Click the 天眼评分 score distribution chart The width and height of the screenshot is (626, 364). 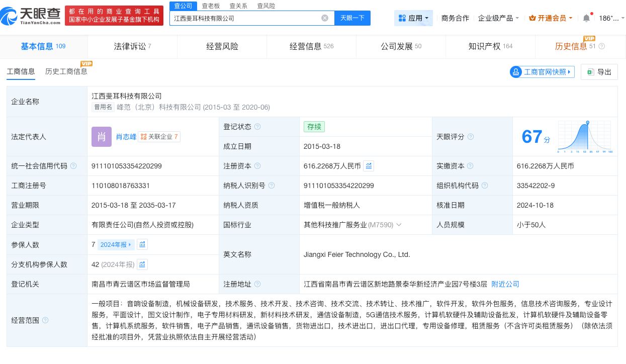(x=584, y=136)
